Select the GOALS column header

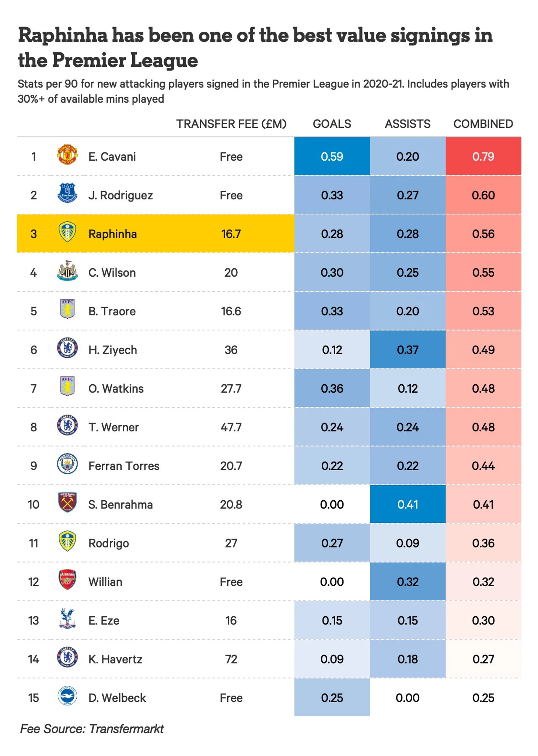pyautogui.click(x=332, y=124)
